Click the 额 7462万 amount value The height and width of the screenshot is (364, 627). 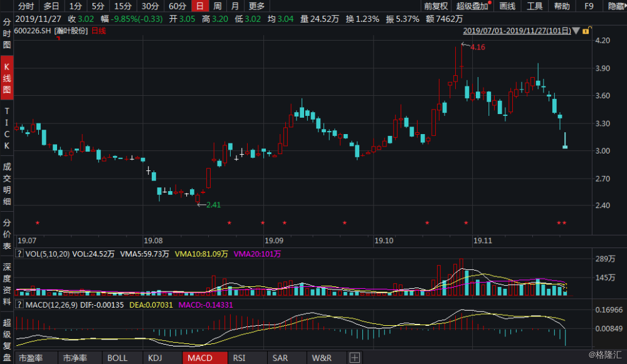point(445,19)
